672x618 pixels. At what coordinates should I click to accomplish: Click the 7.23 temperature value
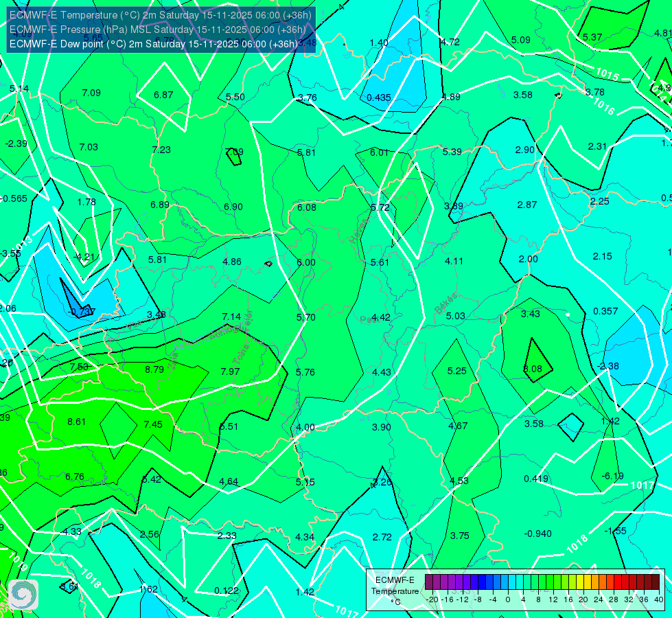click(161, 150)
